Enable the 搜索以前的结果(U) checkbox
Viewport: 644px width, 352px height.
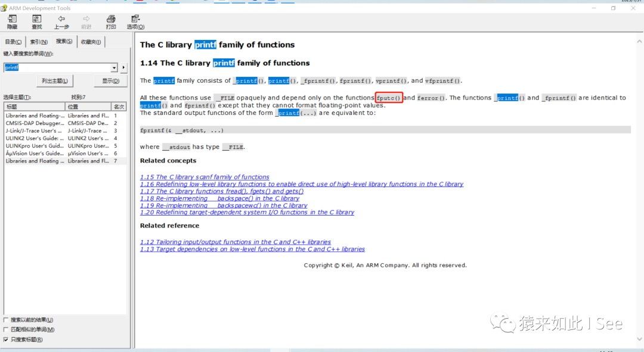tap(6, 320)
